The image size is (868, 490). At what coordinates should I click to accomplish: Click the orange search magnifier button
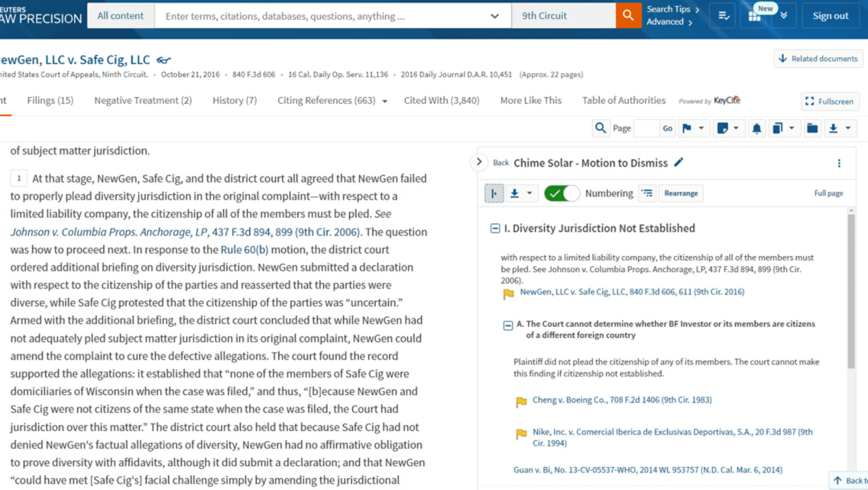coord(628,16)
